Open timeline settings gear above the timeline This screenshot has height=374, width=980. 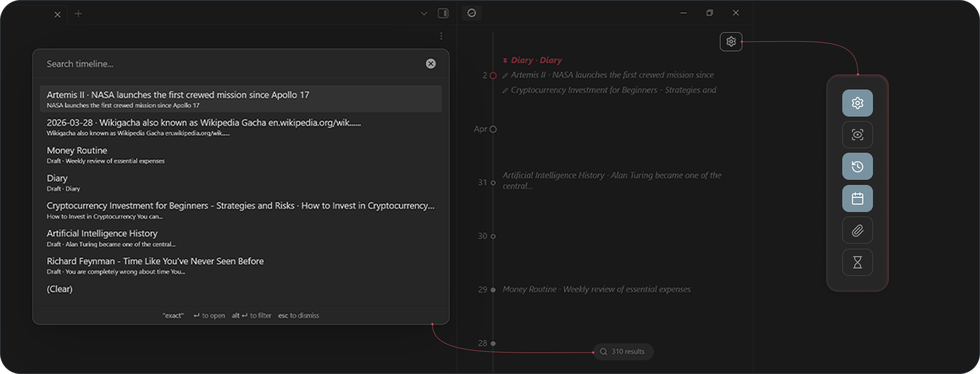[x=731, y=42]
